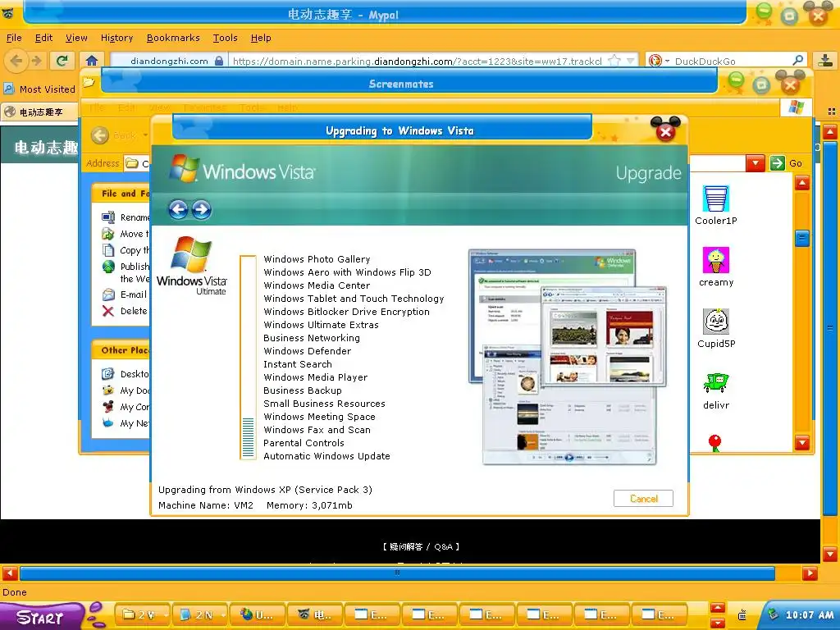Switch to the U... taskbar button
840x630 pixels.
tap(258, 615)
